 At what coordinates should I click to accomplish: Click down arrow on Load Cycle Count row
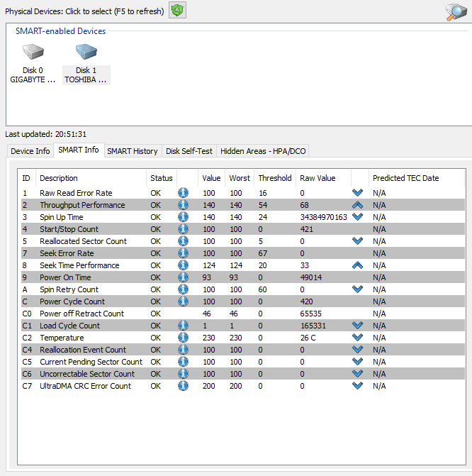point(358,325)
